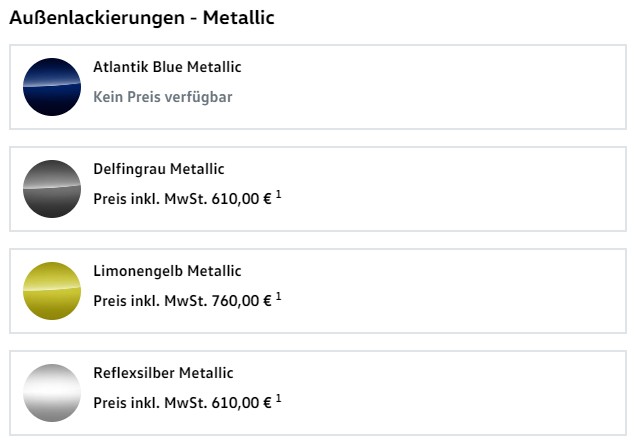Pick the Limonengelb Metallic yellow swatch
This screenshot has height=445, width=636.
coord(51,291)
